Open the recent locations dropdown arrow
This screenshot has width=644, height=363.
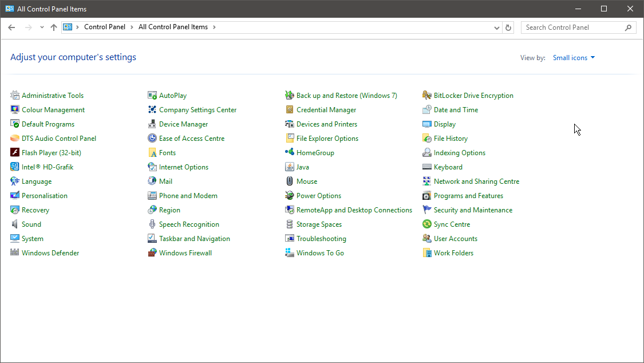(x=42, y=27)
